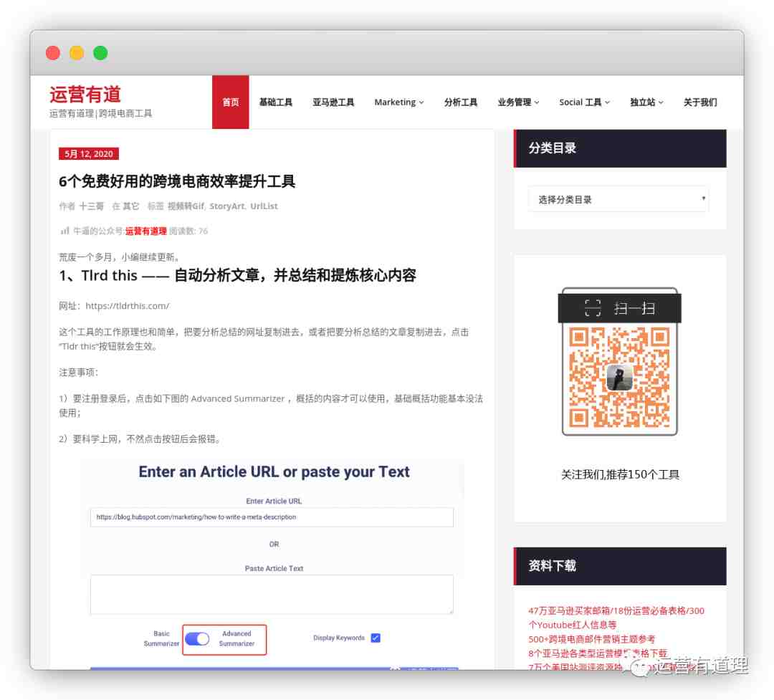The width and height of the screenshot is (774, 700).
Task: Click the Paste Article Text box
Action: click(272, 595)
